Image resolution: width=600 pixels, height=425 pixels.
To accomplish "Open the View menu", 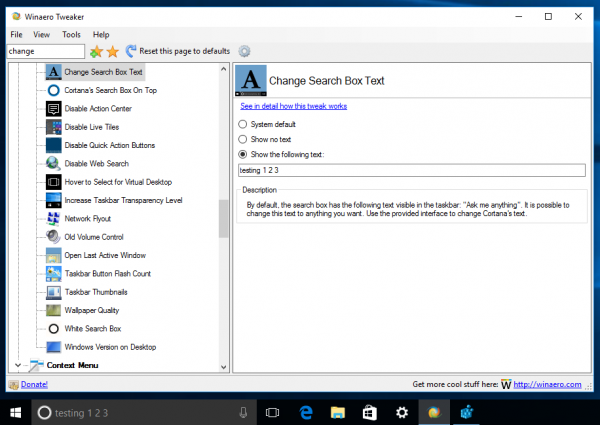I will 41,35.
